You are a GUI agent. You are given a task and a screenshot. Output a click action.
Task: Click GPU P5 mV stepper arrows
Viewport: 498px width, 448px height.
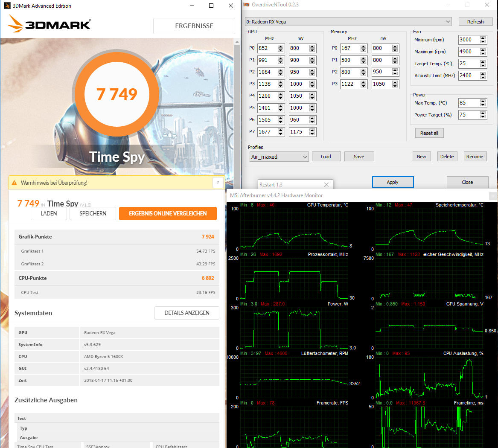pos(312,108)
